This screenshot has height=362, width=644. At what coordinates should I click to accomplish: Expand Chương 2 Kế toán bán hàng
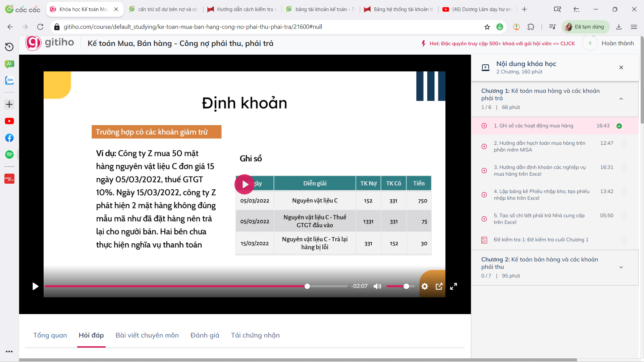621,267
